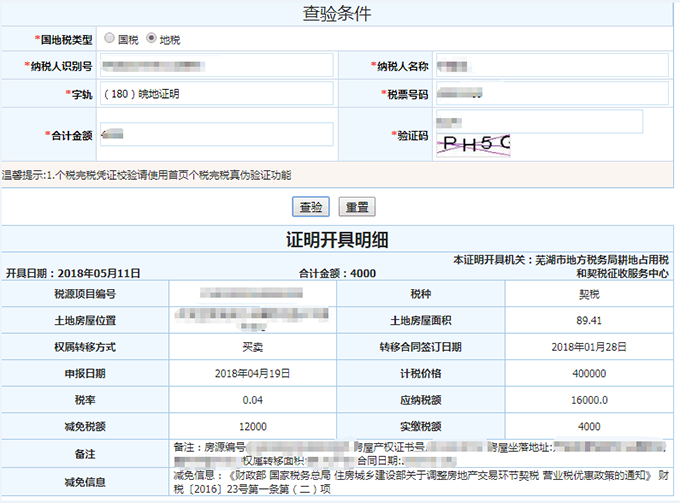Click the 温馨提示 hint text

tap(148, 174)
